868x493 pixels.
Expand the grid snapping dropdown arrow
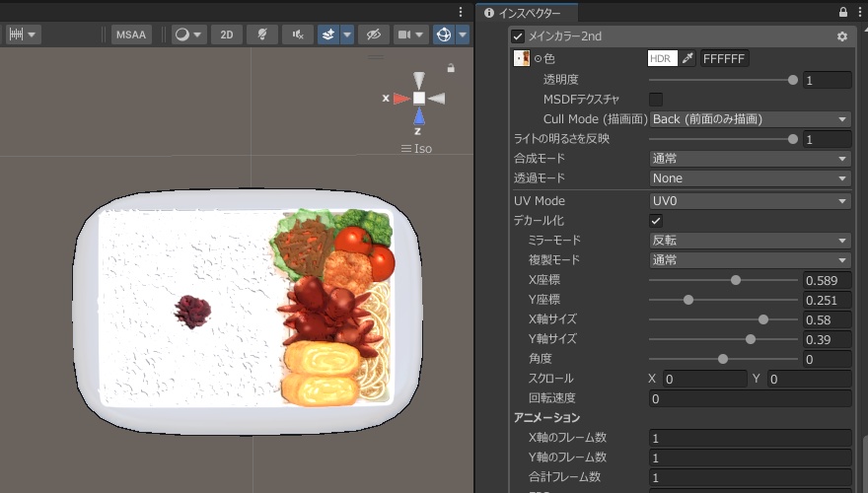(x=32, y=35)
